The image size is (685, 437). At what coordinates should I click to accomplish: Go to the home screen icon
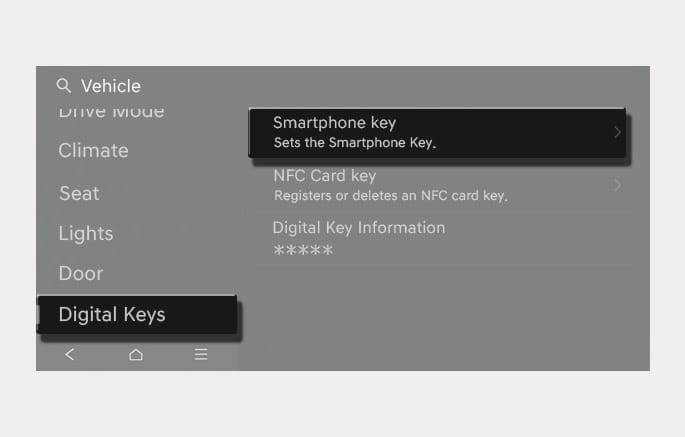click(x=136, y=354)
